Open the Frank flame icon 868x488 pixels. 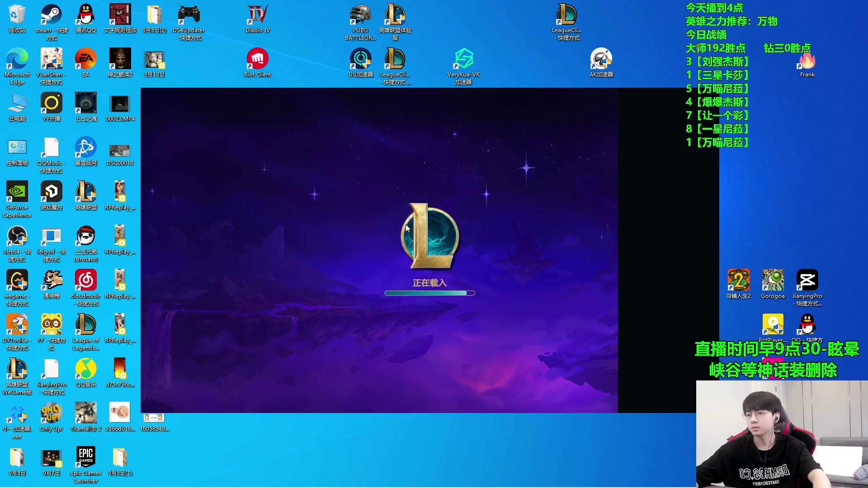[807, 65]
